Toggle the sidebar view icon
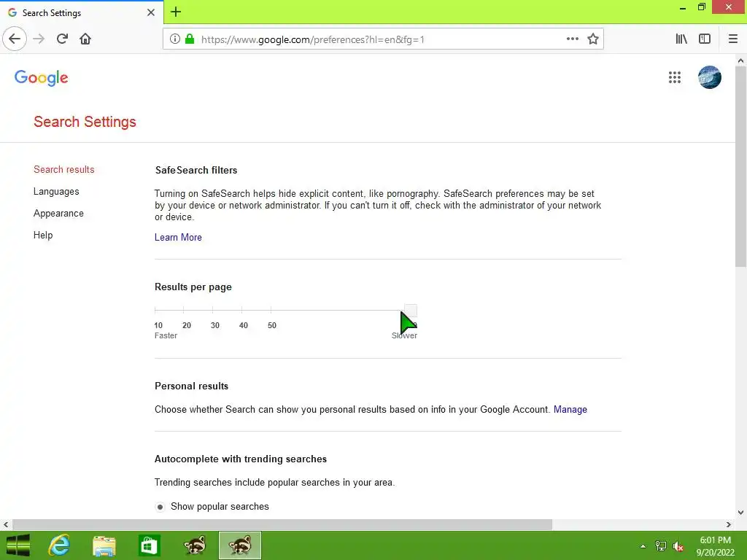Viewport: 747px width, 560px height. (705, 39)
